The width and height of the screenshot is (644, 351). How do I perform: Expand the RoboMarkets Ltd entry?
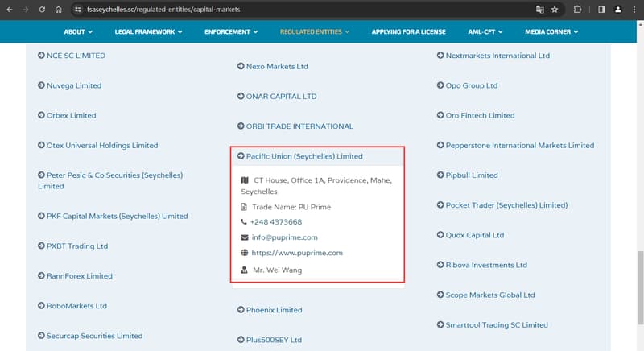(72, 306)
